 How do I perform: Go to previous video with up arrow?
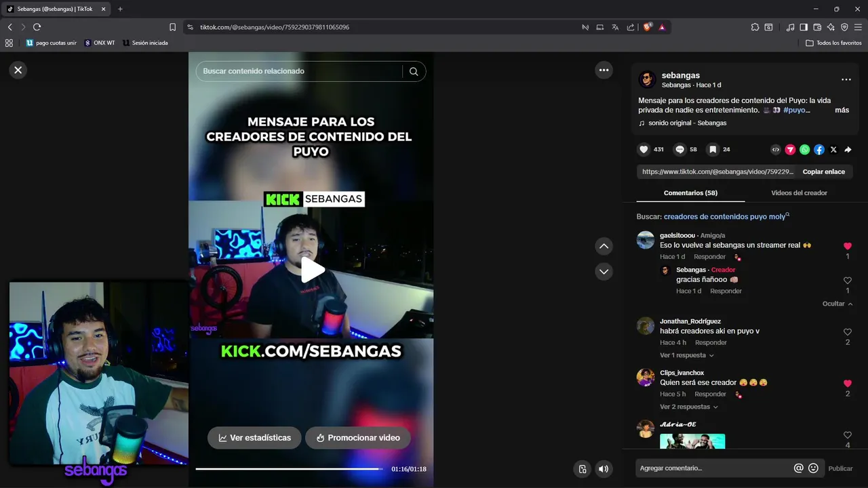(x=604, y=246)
